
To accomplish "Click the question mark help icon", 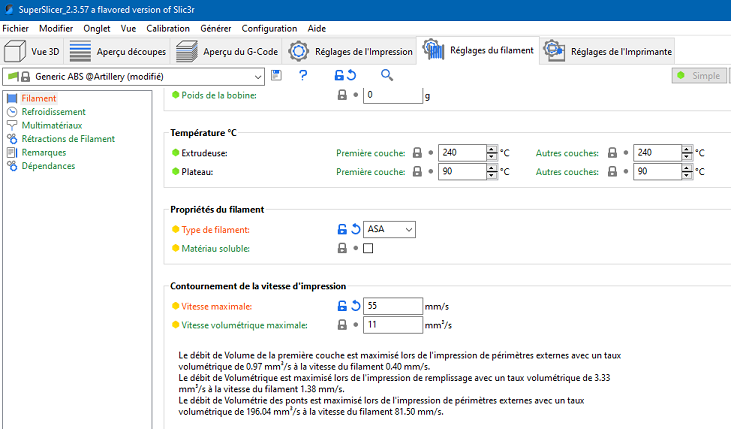I will click(303, 75).
